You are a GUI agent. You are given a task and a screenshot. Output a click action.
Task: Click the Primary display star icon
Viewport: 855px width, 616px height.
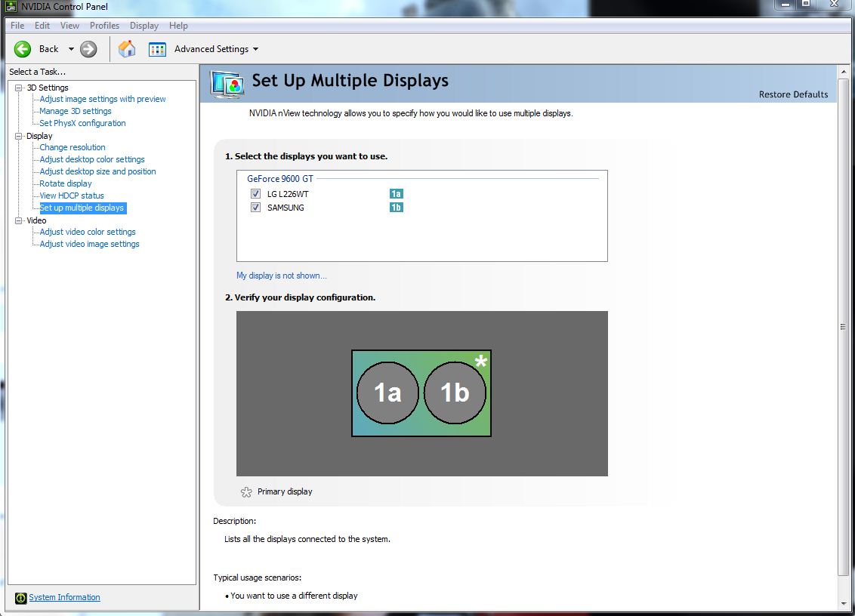[x=246, y=492]
